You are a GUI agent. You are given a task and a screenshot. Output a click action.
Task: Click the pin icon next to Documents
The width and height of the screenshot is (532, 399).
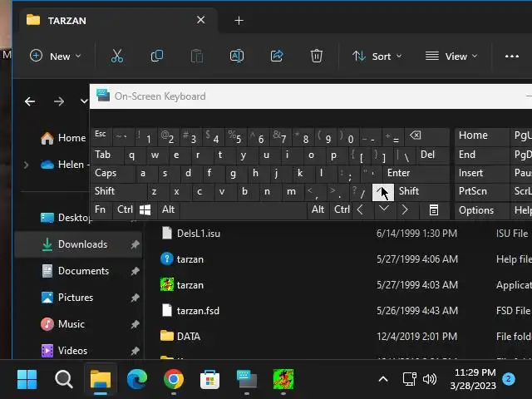pos(135,271)
